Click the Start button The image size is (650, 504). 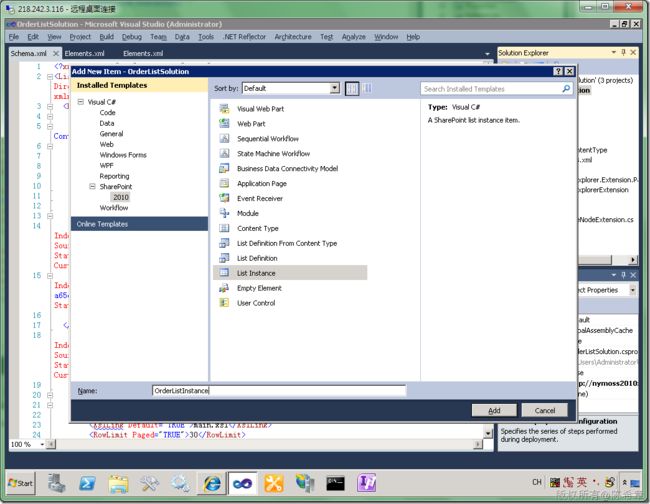tap(21, 483)
